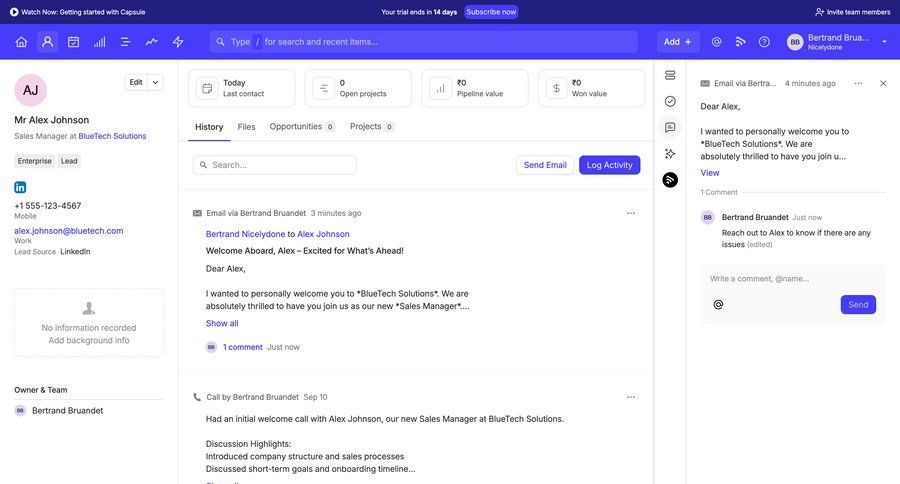Open the alex.johnson@bluetech.com email link
This screenshot has height=484, width=900.
68,231
